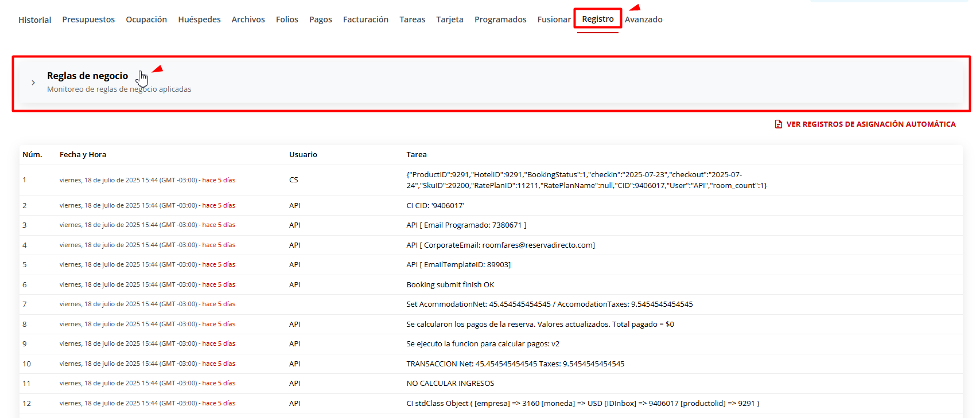This screenshot has height=418, width=980.
Task: Select the Tareas tab
Action: coord(412,19)
